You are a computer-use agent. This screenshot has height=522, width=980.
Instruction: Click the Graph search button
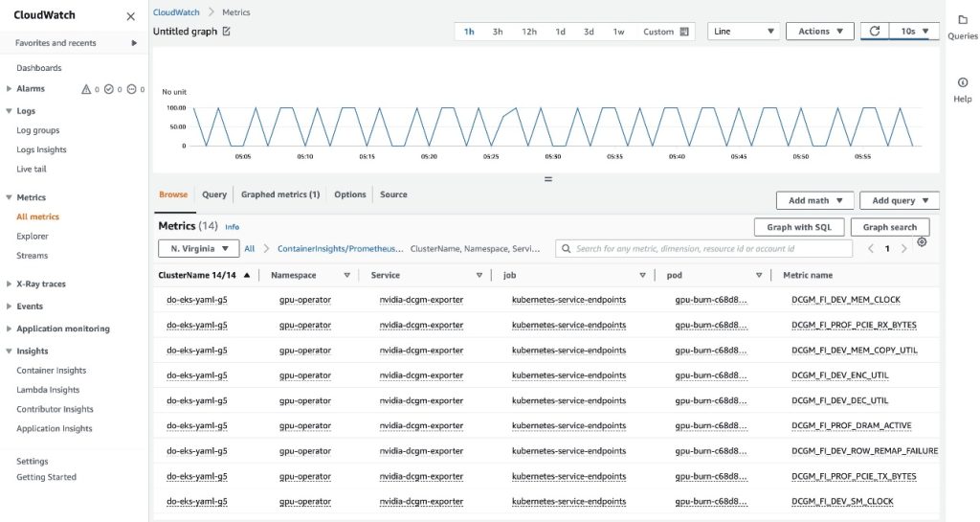889,227
